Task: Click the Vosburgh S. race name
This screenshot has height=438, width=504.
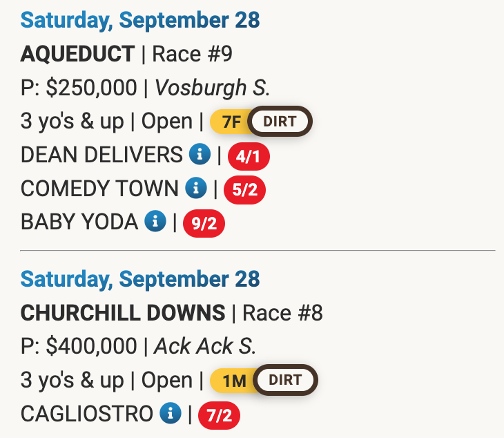Action: coord(213,88)
